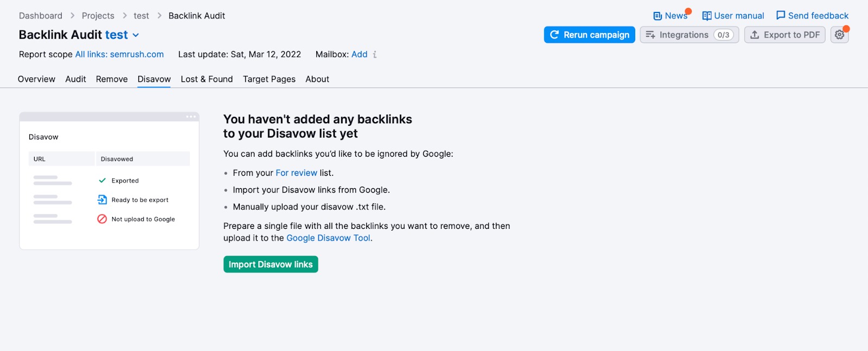
Task: Click the Ready to be export icon
Action: 102,200
